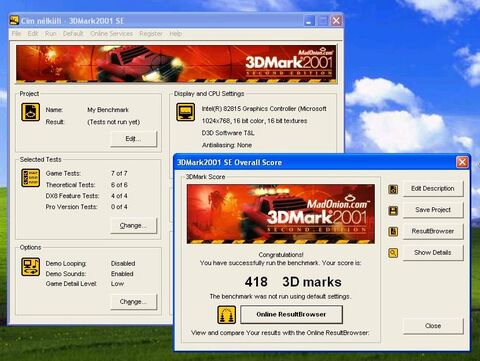Open the Help menu
The image size is (480, 361).
[175, 34]
